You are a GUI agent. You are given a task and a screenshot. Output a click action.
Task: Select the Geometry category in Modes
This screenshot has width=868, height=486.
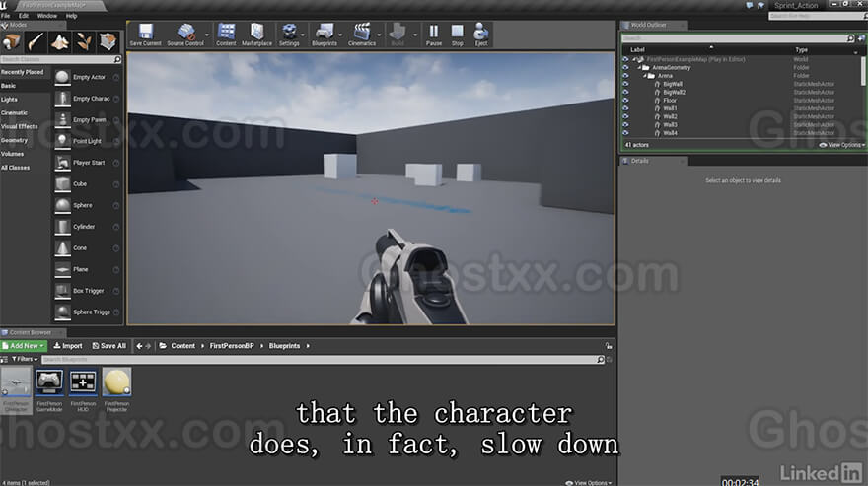15,141
